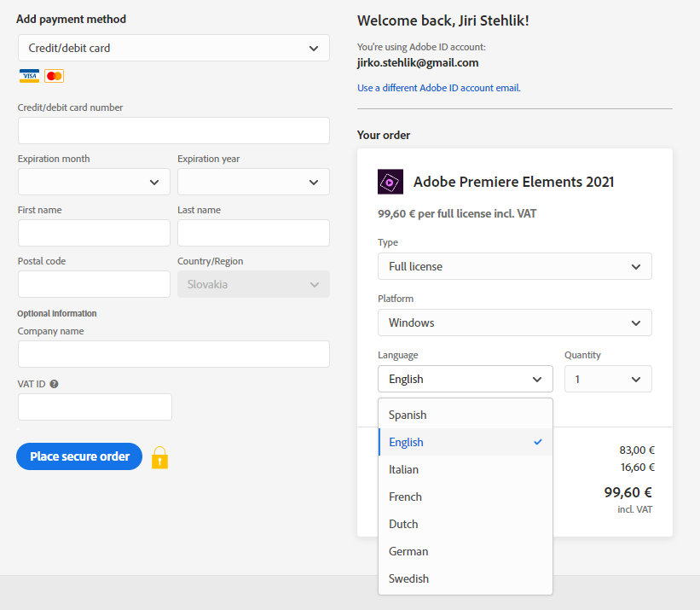Click the Adobe Premiere Elements product icon
Image resolution: width=700 pixels, height=610 pixels.
point(390,182)
